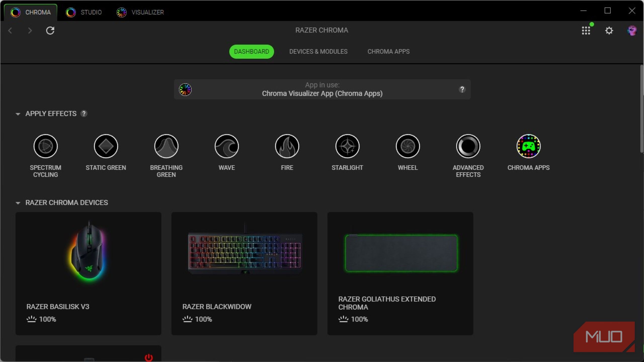Select the Chroma Apps effect icon

click(529, 146)
